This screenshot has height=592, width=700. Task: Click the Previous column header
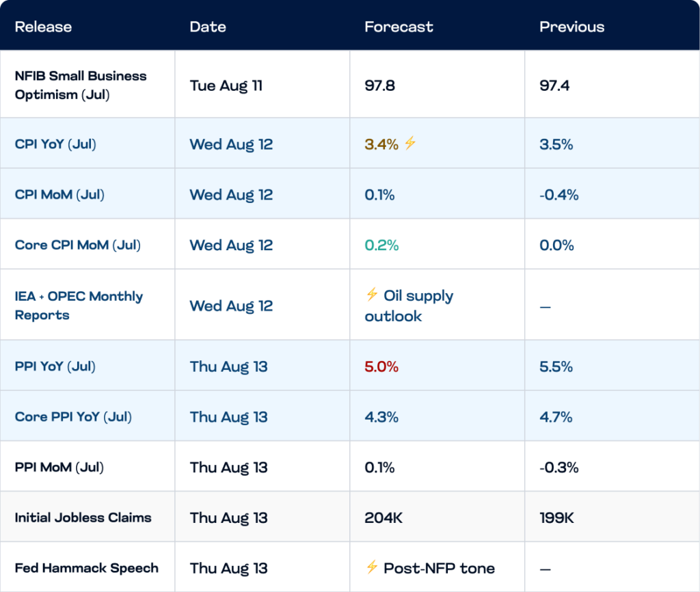(x=572, y=27)
